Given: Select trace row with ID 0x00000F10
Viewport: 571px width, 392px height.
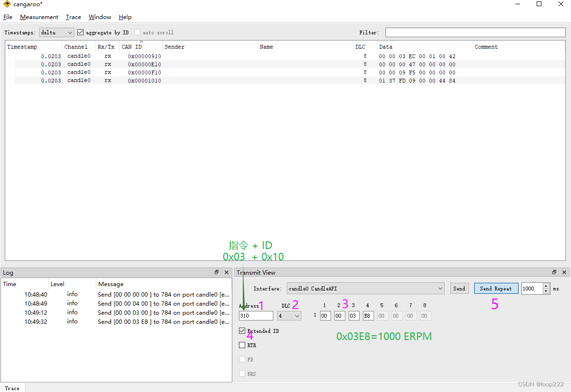Looking at the screenshot, I should point(290,72).
